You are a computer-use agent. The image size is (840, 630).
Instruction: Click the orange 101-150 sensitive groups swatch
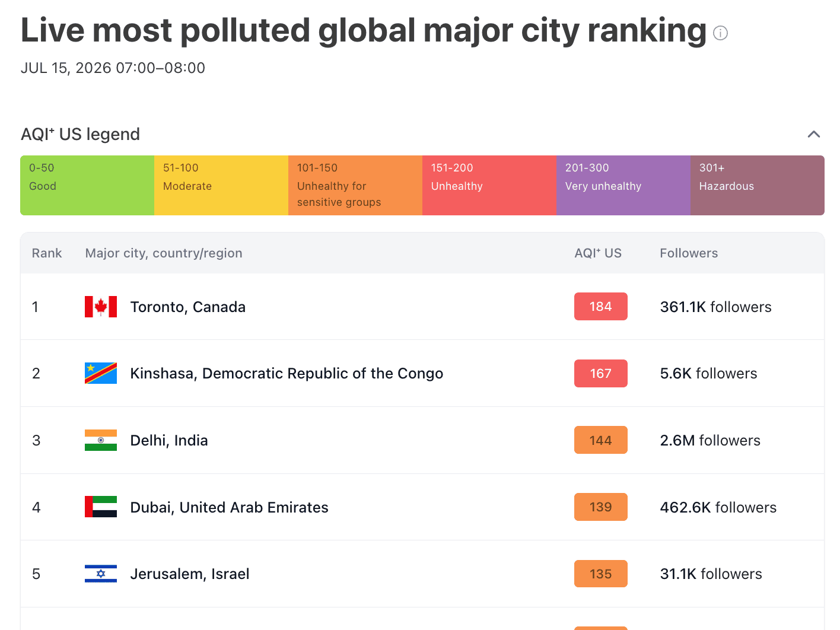[x=355, y=185]
